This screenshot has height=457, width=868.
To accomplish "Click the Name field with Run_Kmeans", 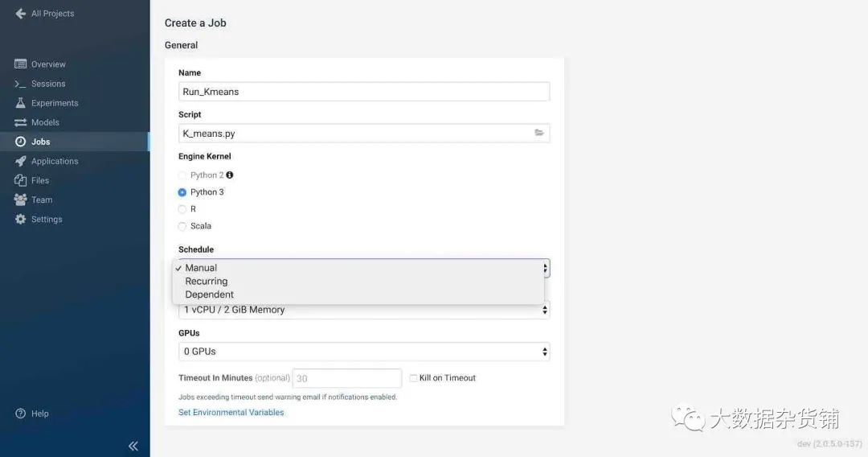I will coord(364,92).
